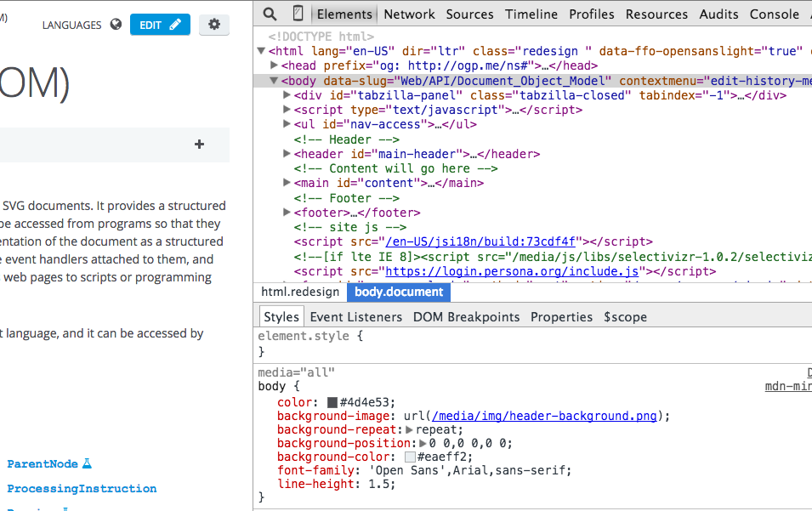
Task: Expand the footer element node
Action: (287, 212)
